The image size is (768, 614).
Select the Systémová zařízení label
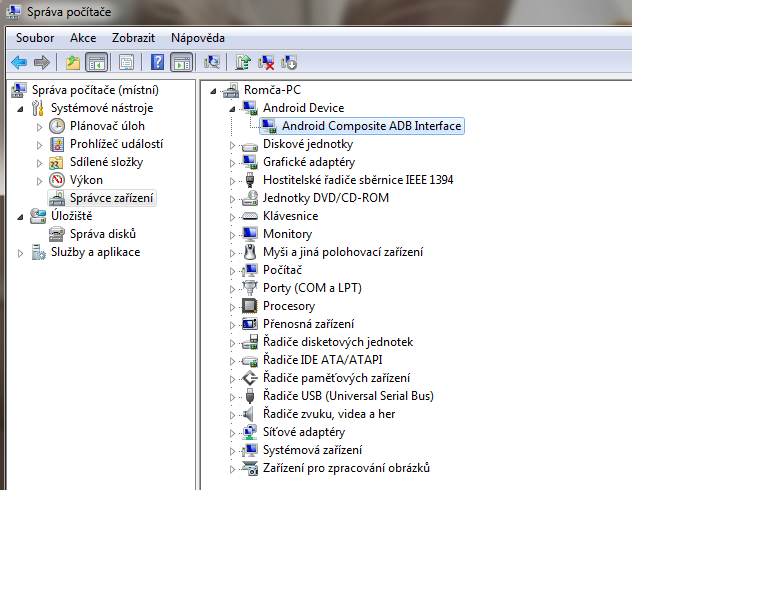coord(312,450)
